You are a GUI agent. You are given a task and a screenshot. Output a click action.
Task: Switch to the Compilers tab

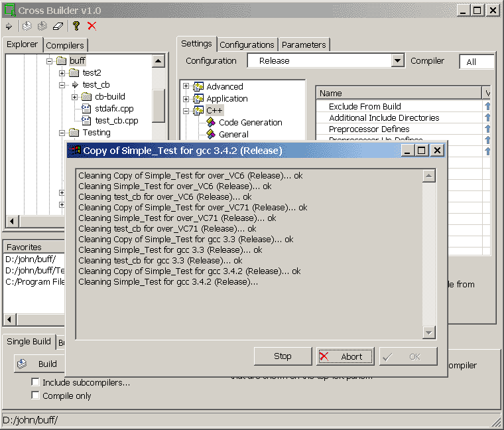pos(65,45)
